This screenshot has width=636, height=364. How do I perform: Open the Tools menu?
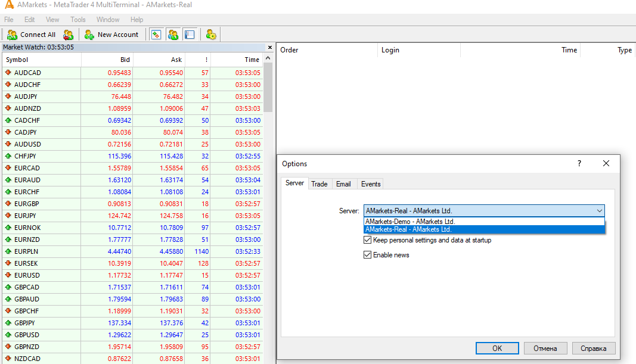pyautogui.click(x=77, y=20)
